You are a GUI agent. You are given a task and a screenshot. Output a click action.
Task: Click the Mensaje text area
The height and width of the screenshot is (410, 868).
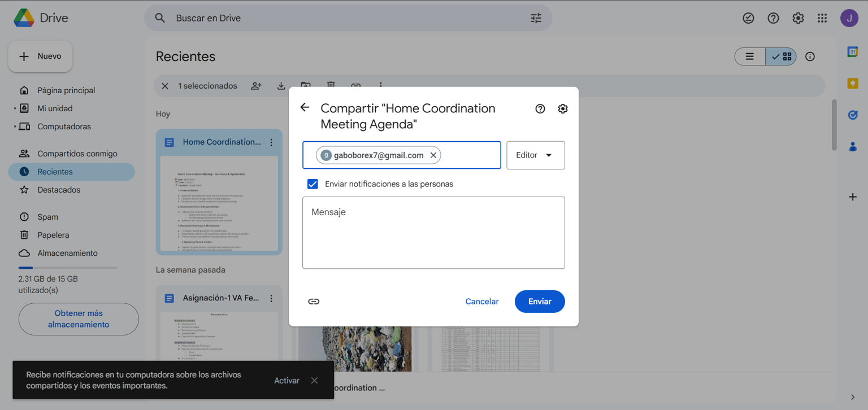[433, 233]
